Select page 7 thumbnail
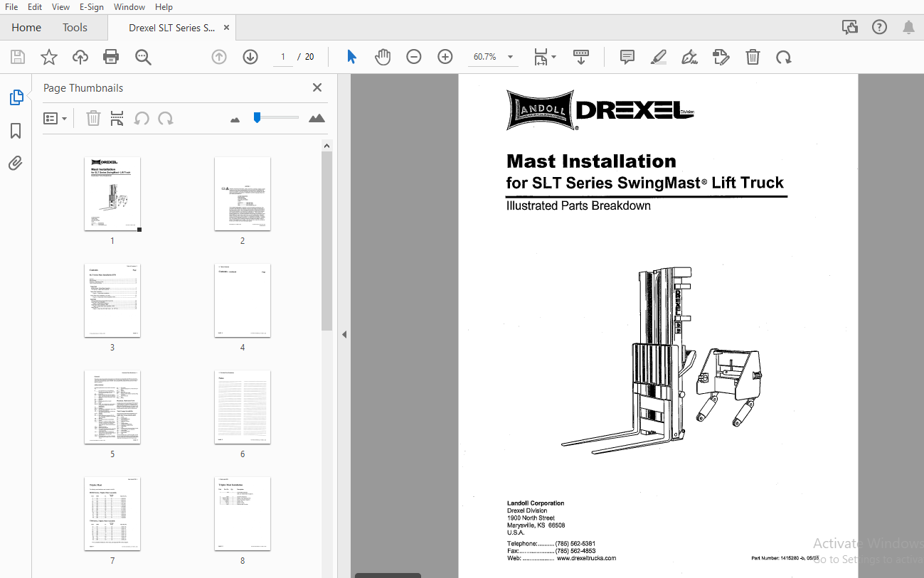924x578 pixels. (x=112, y=514)
